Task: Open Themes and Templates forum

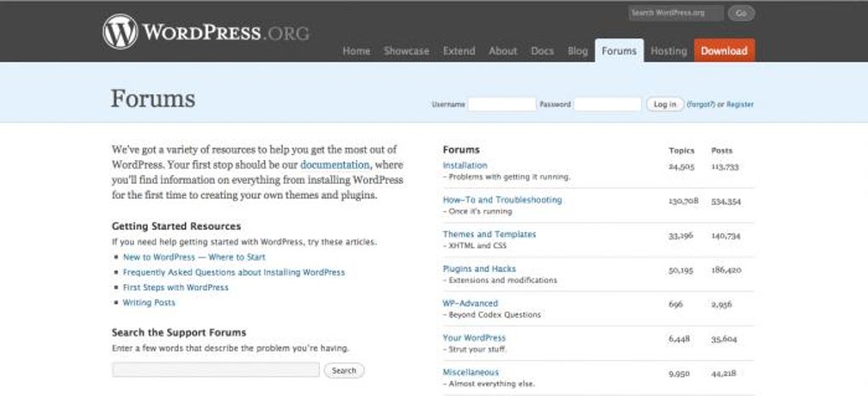Action: [489, 234]
